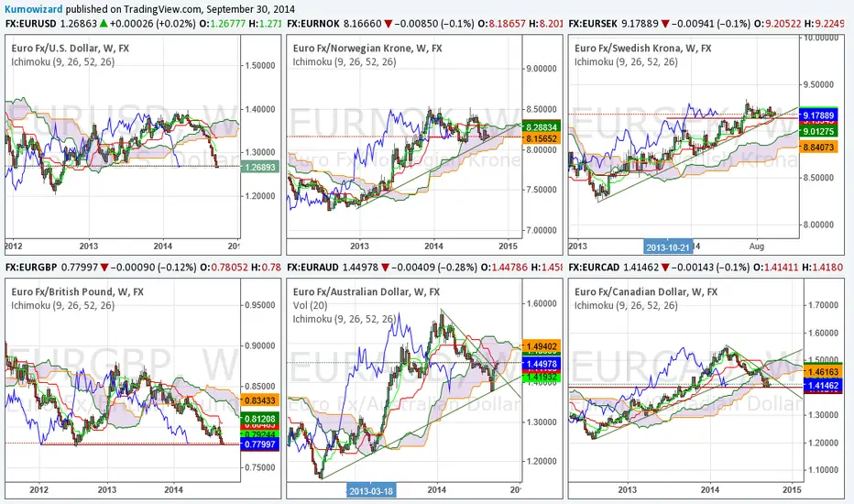The height and width of the screenshot is (504, 854).
Task: Click the EURAUD open value O:1.44786
Action: pyautogui.click(x=504, y=268)
